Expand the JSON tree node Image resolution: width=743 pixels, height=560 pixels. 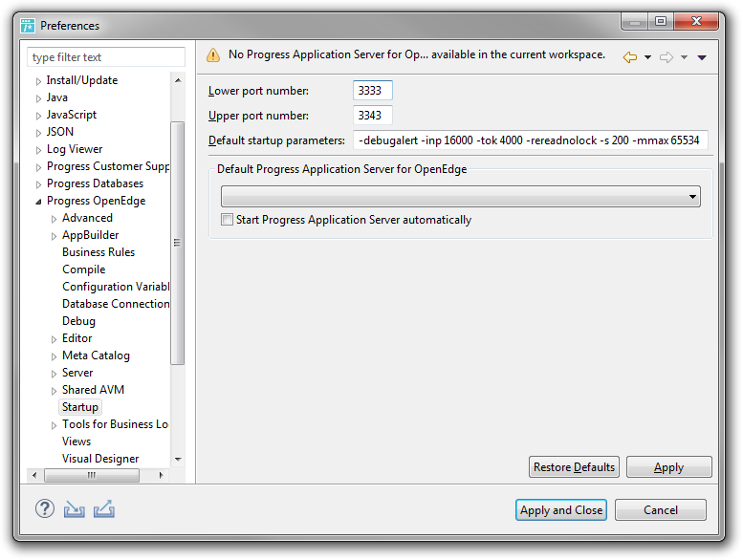pos(38,133)
